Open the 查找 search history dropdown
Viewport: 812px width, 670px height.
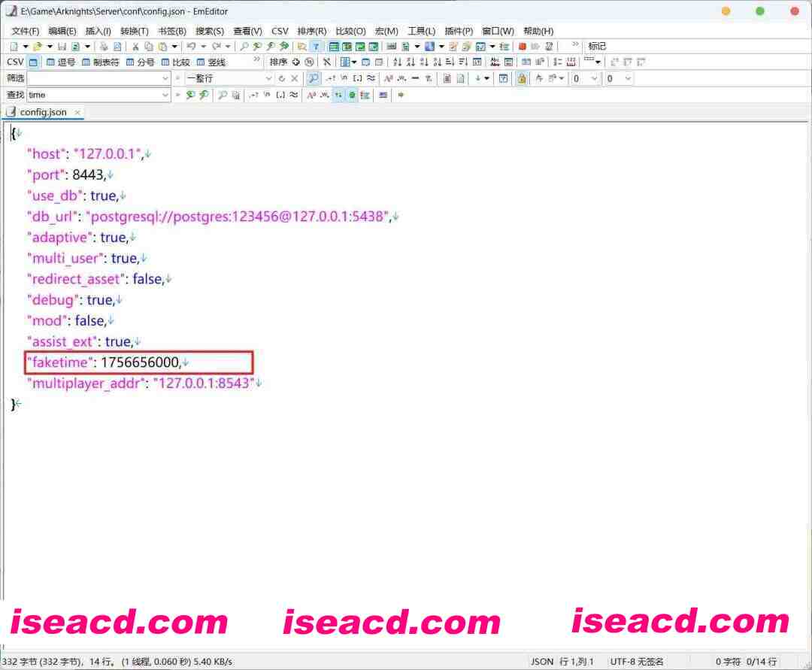point(165,95)
